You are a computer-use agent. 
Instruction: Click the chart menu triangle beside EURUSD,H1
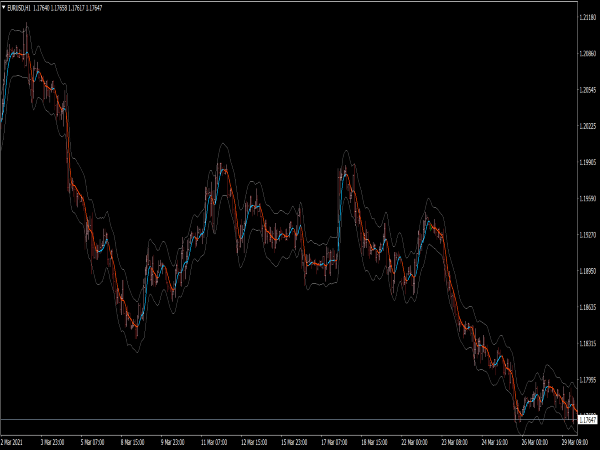pyautogui.click(x=4, y=7)
